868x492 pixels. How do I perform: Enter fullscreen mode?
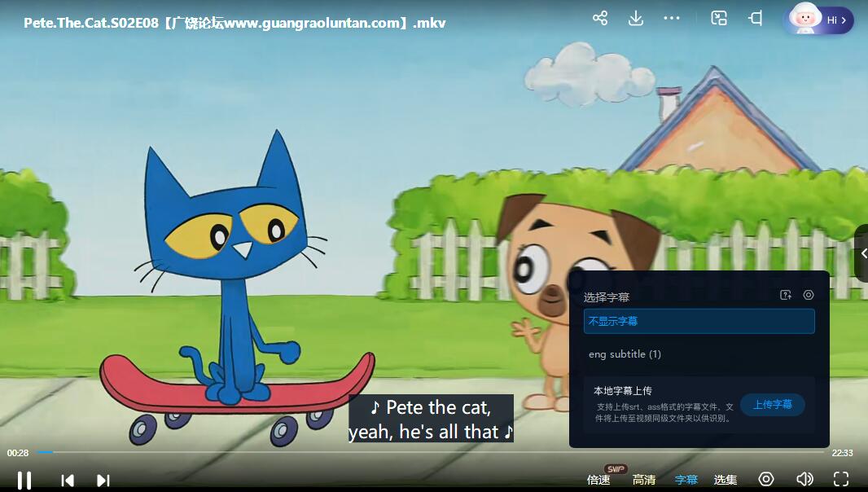point(841,479)
